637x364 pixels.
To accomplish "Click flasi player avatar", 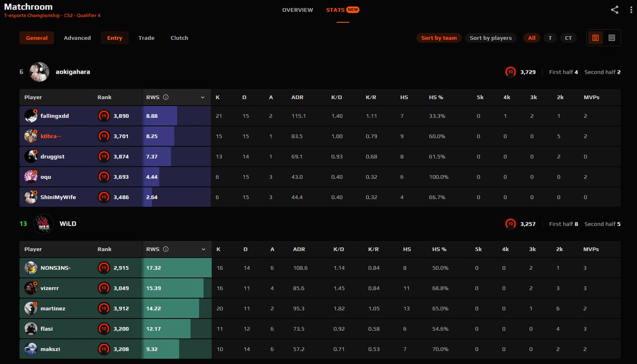I will (30, 328).
